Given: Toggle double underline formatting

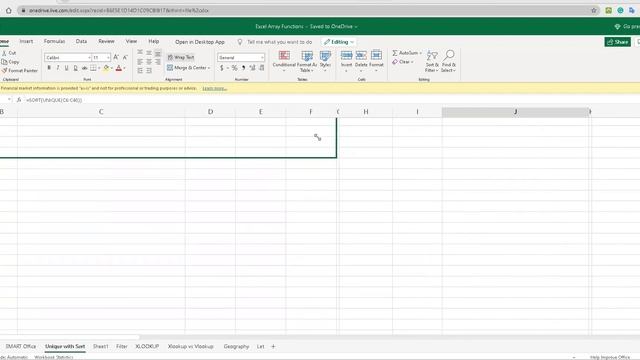Looking at the screenshot, I should pyautogui.click(x=76, y=68).
